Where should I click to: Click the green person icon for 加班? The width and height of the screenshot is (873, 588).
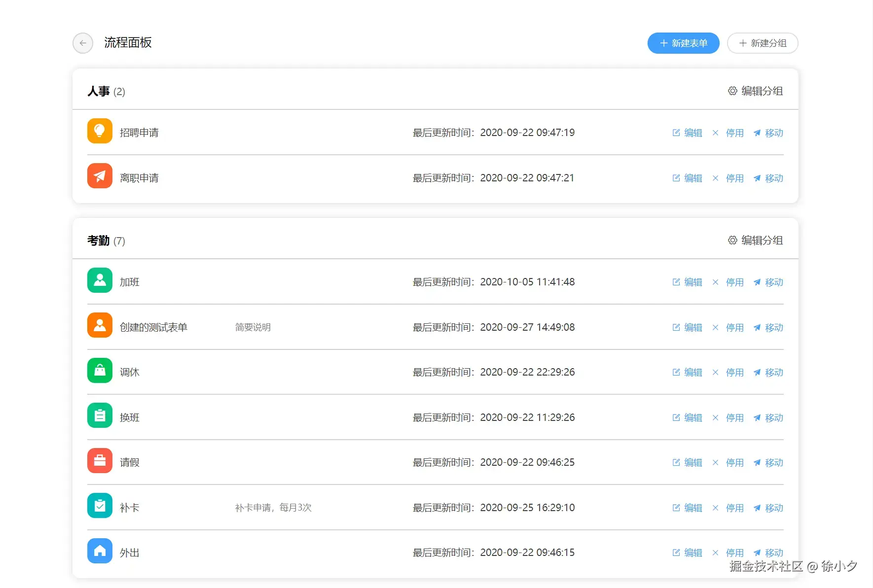[100, 280]
